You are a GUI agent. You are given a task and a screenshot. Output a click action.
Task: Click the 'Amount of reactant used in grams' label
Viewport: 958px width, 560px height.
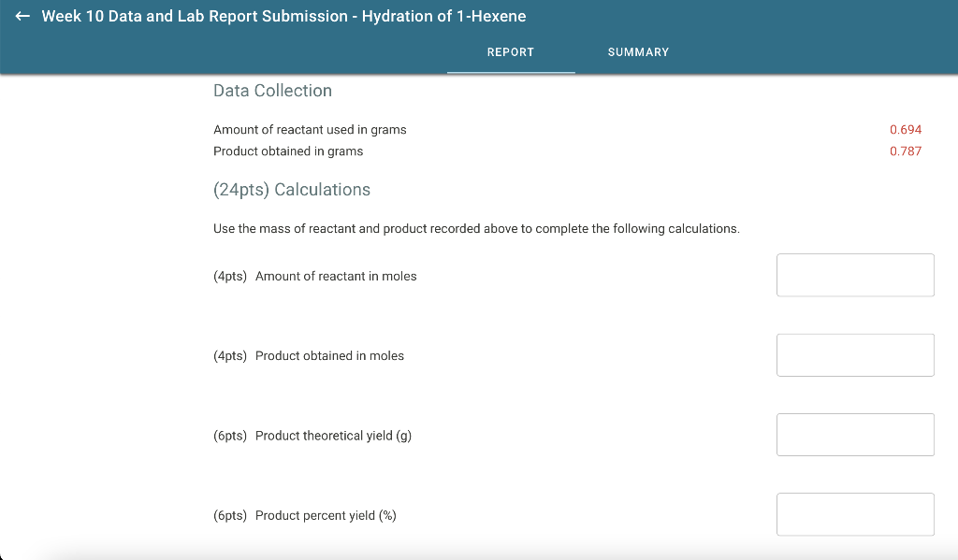tap(310, 130)
